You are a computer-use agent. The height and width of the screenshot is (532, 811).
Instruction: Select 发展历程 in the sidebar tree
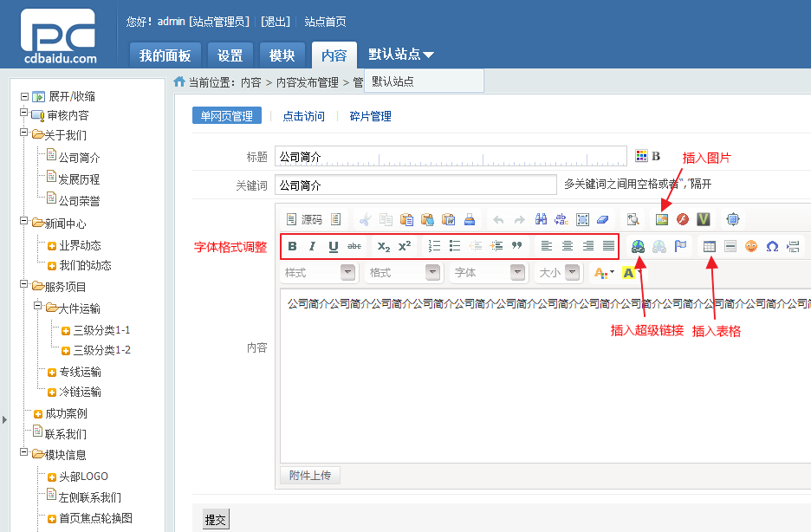click(79, 179)
